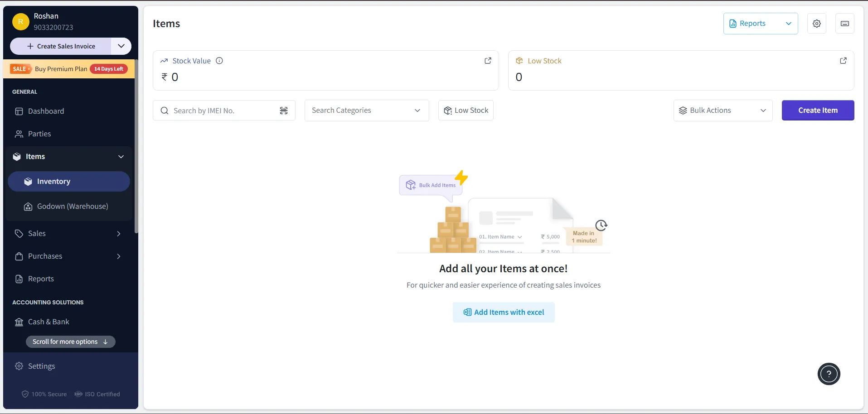Click Add Items with excel
Screen dimensions: 868x414
504,313
